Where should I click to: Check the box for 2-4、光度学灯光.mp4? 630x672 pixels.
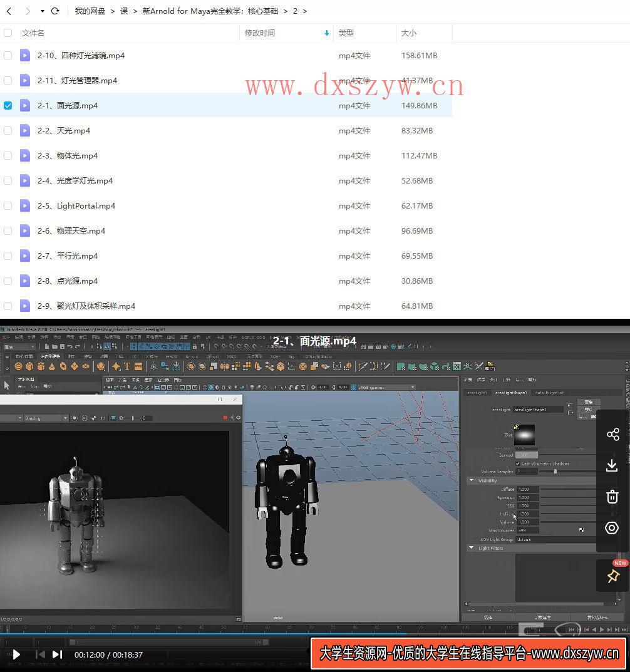[8, 181]
